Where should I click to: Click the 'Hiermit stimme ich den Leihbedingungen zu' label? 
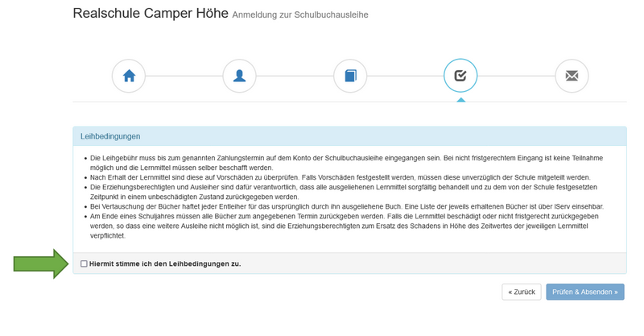tap(165, 263)
